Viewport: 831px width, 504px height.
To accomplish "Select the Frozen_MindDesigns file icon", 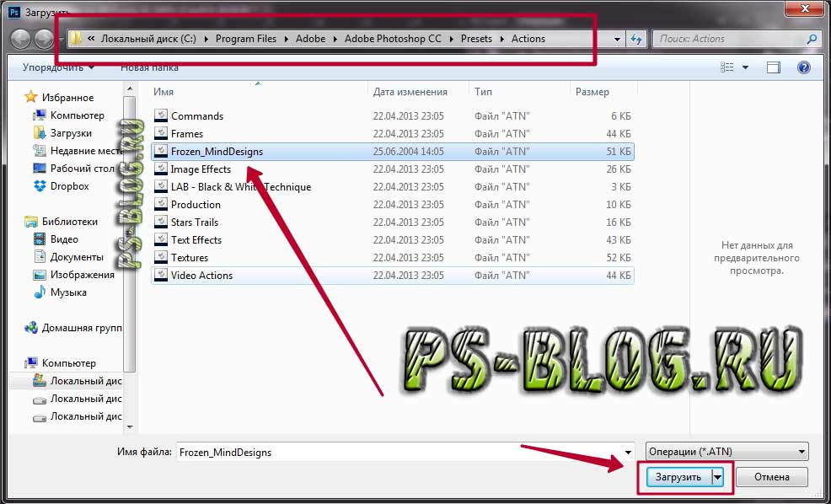I will pyautogui.click(x=161, y=151).
